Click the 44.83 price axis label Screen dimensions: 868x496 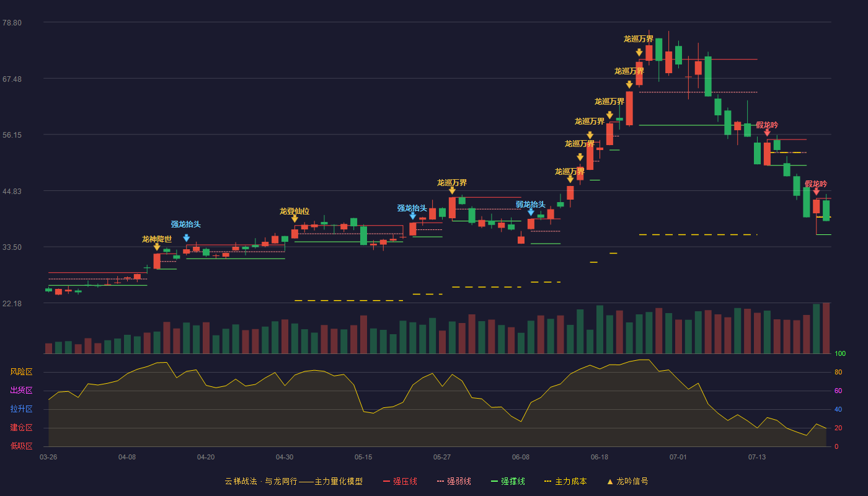(x=12, y=191)
